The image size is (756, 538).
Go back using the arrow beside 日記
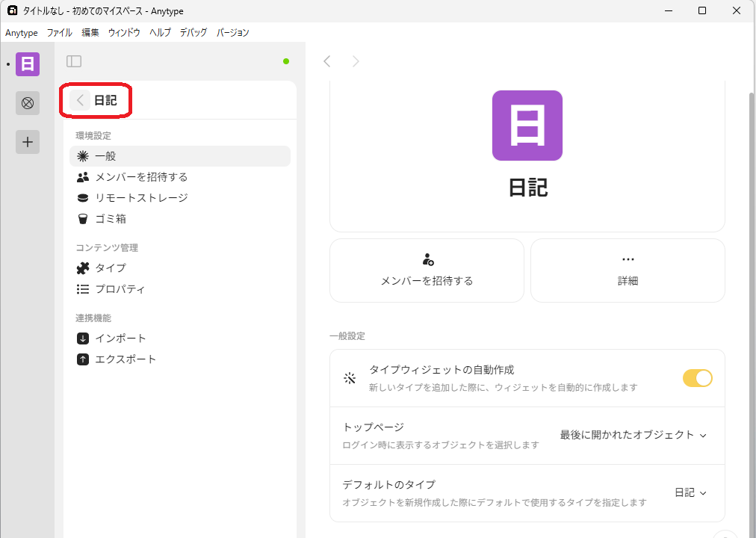tap(80, 100)
